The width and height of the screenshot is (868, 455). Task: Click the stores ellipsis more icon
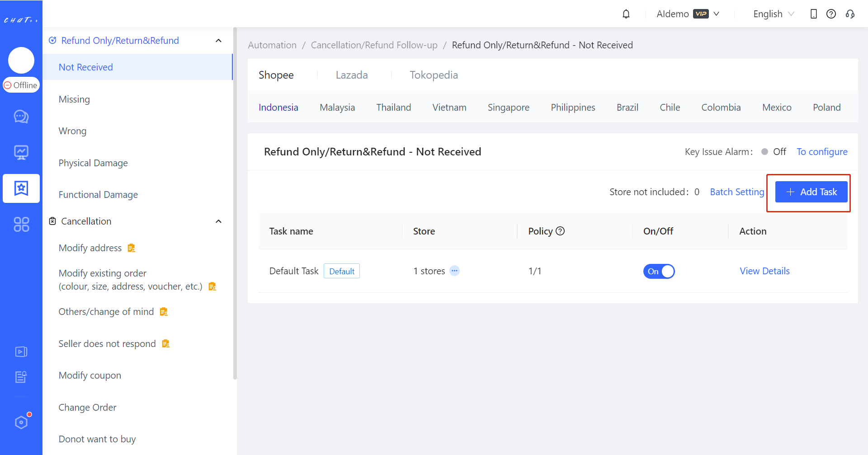pyautogui.click(x=455, y=271)
